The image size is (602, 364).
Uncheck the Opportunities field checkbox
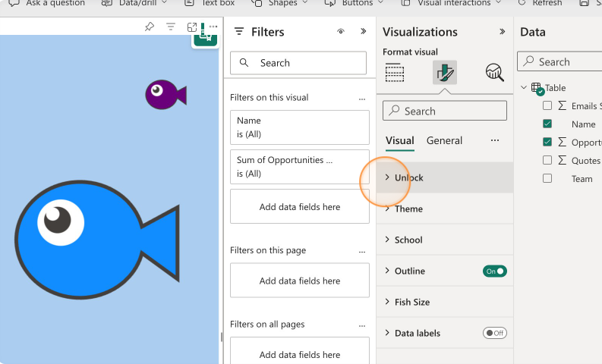tap(547, 142)
